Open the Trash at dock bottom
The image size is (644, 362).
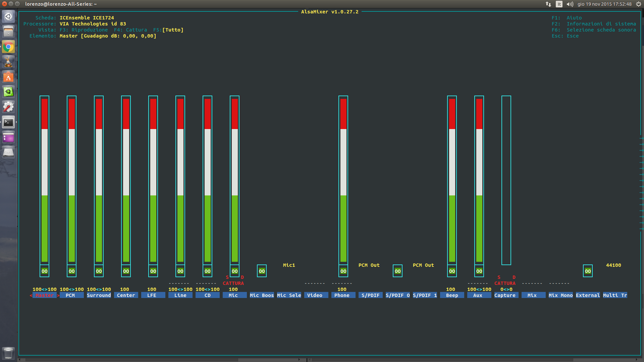[8, 353]
